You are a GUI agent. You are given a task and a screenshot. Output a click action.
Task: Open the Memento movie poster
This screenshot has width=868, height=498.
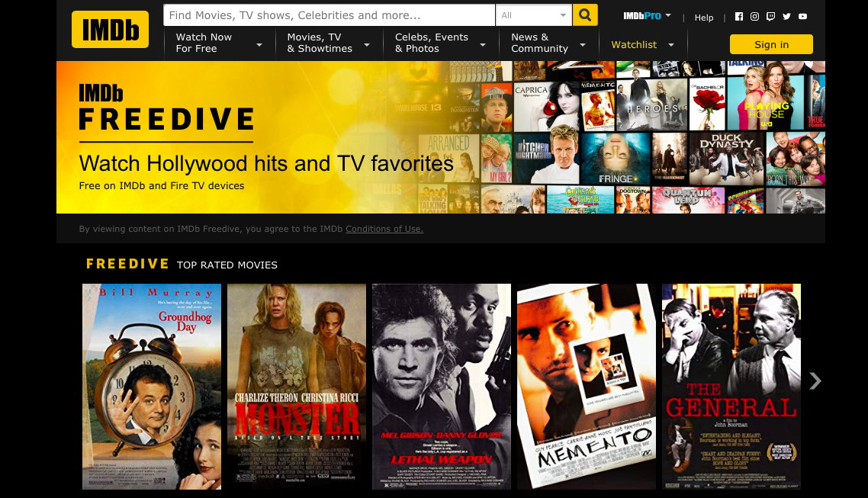pos(587,386)
